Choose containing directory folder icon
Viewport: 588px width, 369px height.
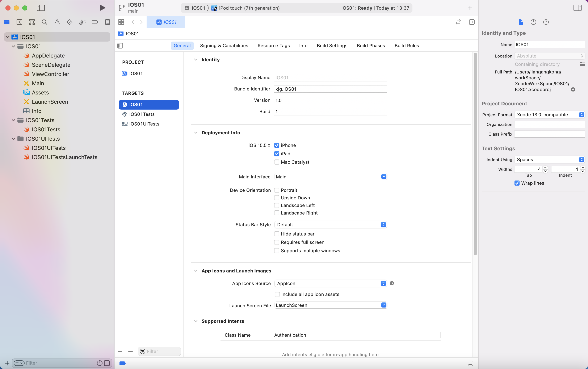(x=582, y=64)
